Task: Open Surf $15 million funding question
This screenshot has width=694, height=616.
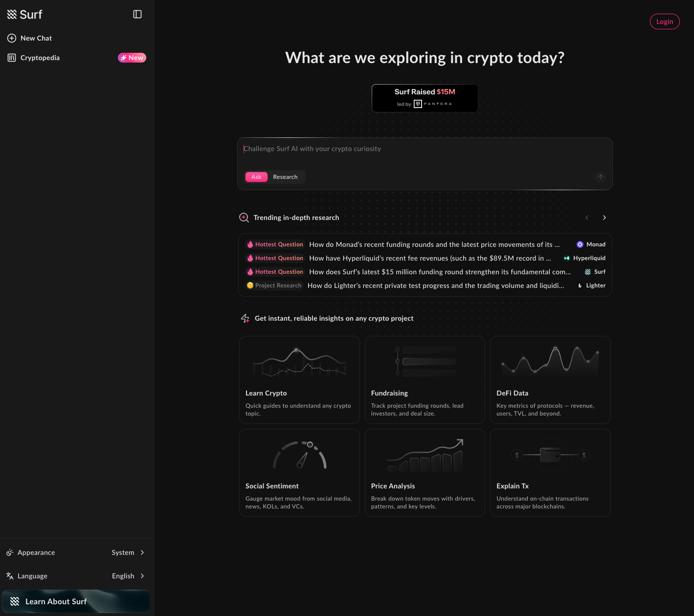Action: (440, 272)
